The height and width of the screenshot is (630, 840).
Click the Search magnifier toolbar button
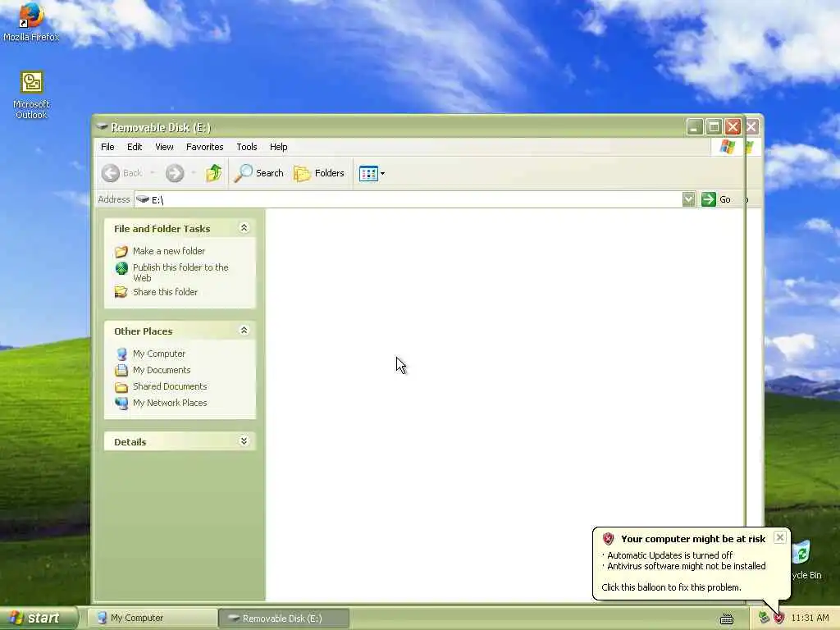[259, 173]
